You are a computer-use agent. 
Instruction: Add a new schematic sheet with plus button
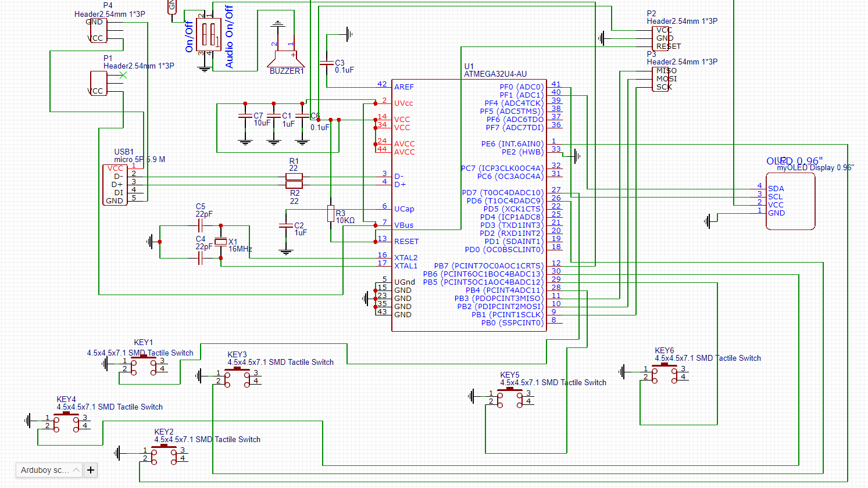(x=91, y=470)
